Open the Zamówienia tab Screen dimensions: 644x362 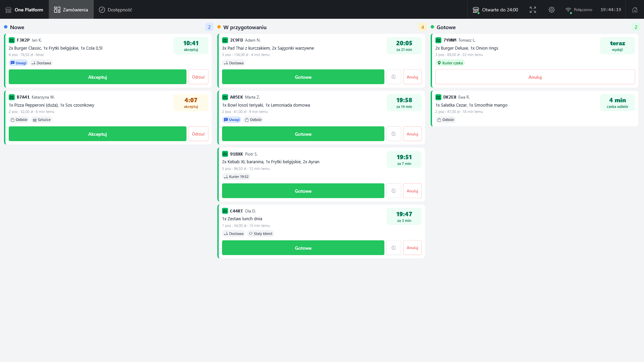(x=71, y=10)
